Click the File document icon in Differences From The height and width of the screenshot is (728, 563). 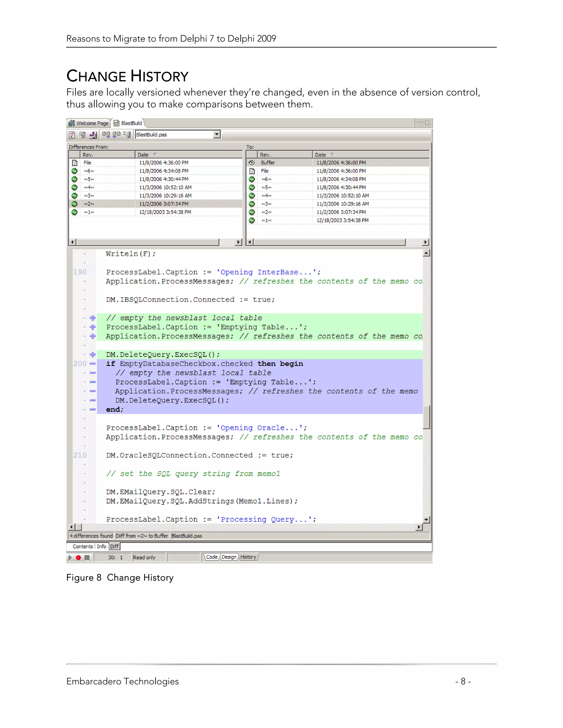pos(75,163)
